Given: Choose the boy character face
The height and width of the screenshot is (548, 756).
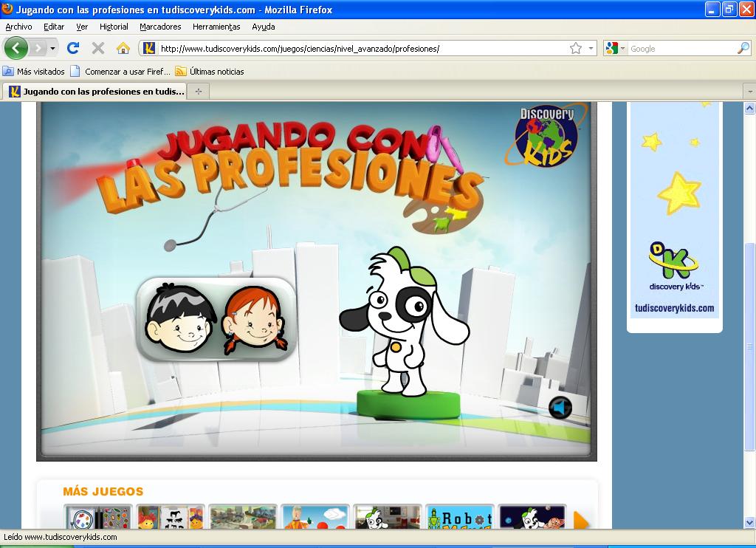Looking at the screenshot, I should 181,318.
